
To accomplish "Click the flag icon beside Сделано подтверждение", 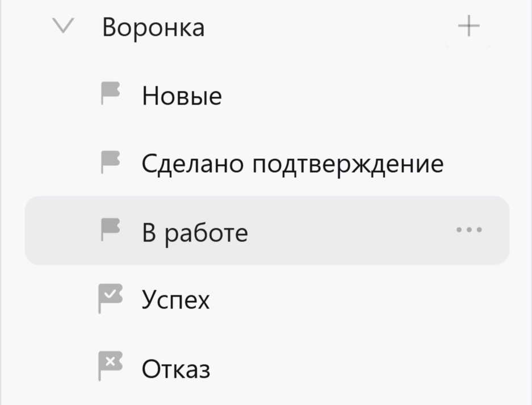I will coord(111,162).
